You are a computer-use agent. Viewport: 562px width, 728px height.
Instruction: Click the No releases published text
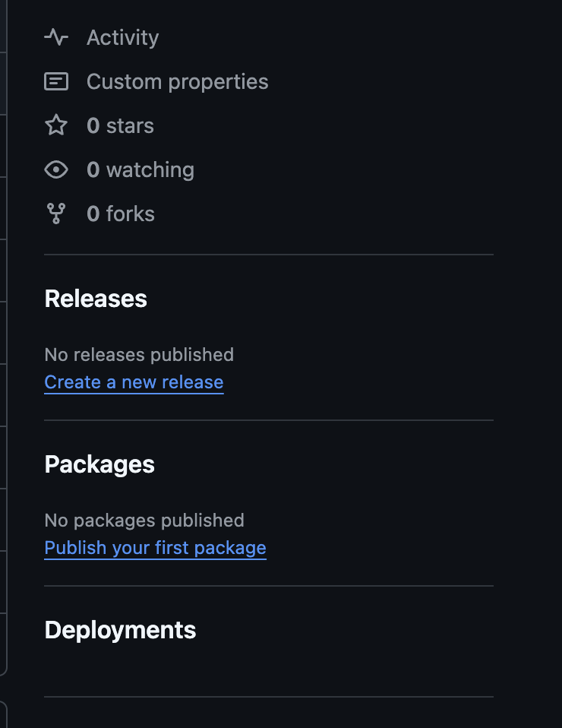139,355
